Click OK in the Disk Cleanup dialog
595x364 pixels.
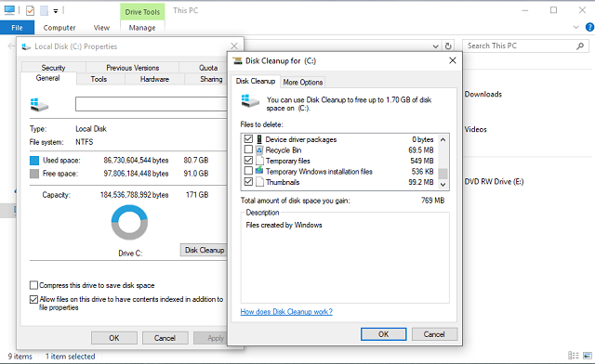click(x=383, y=334)
